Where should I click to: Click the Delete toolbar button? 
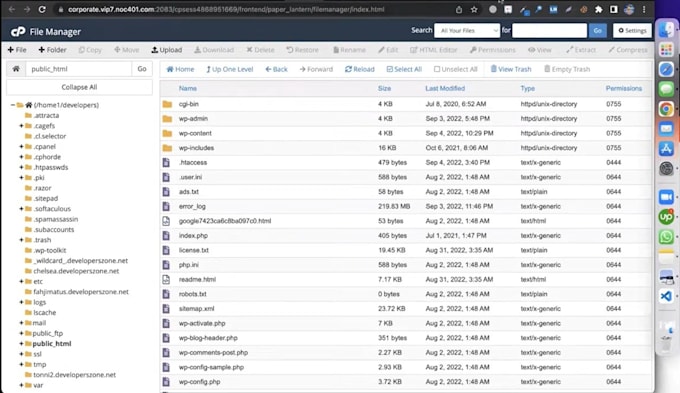[260, 50]
